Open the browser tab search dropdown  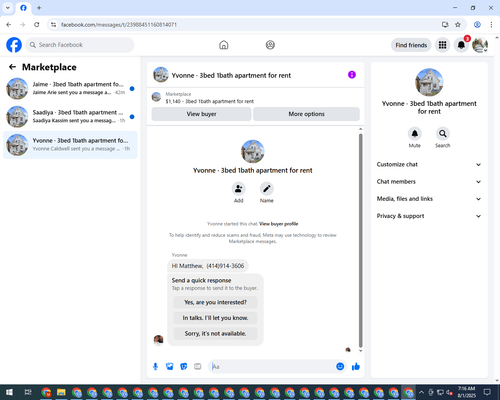8,8
